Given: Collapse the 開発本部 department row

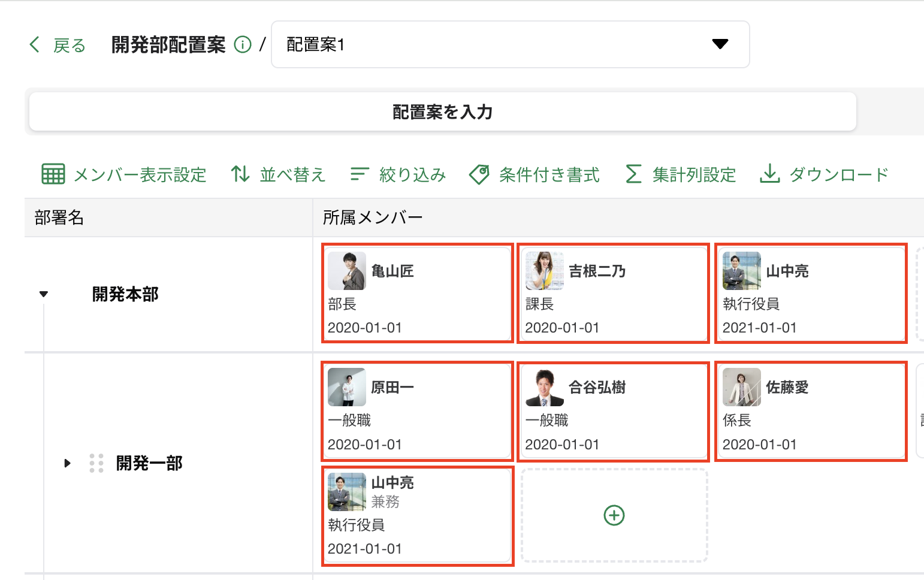Looking at the screenshot, I should (44, 294).
